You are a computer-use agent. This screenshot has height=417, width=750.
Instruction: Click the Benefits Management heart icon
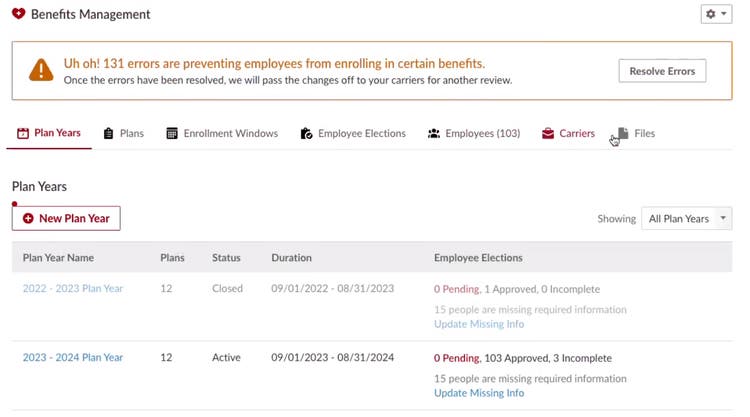[x=19, y=14]
